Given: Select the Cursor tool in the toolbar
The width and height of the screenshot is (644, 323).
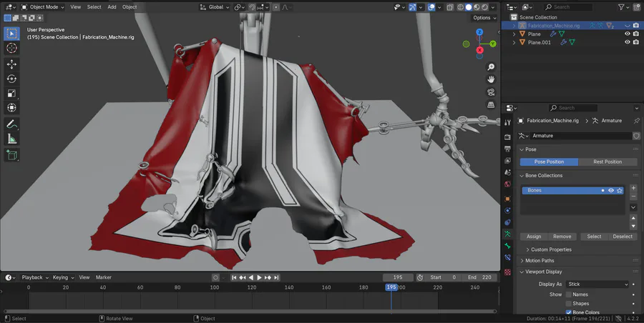Looking at the screenshot, I should (11, 48).
